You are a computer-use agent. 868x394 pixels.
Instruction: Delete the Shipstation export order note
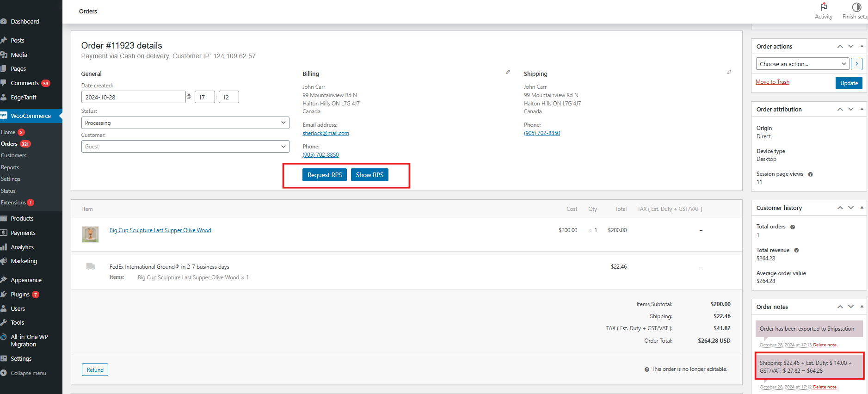(x=825, y=345)
